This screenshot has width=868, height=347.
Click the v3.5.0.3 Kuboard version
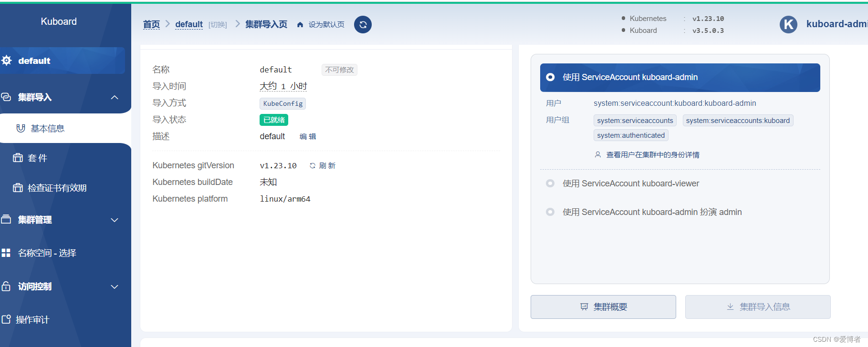tap(708, 31)
